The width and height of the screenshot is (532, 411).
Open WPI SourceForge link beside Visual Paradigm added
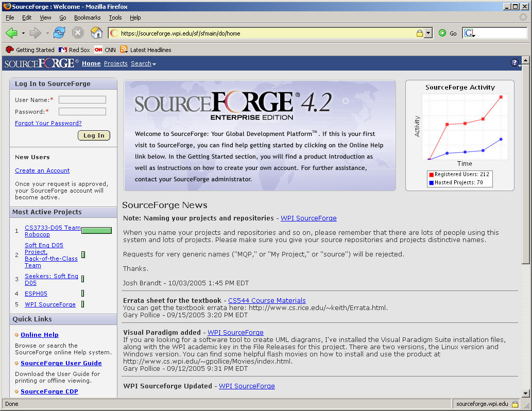click(235, 333)
